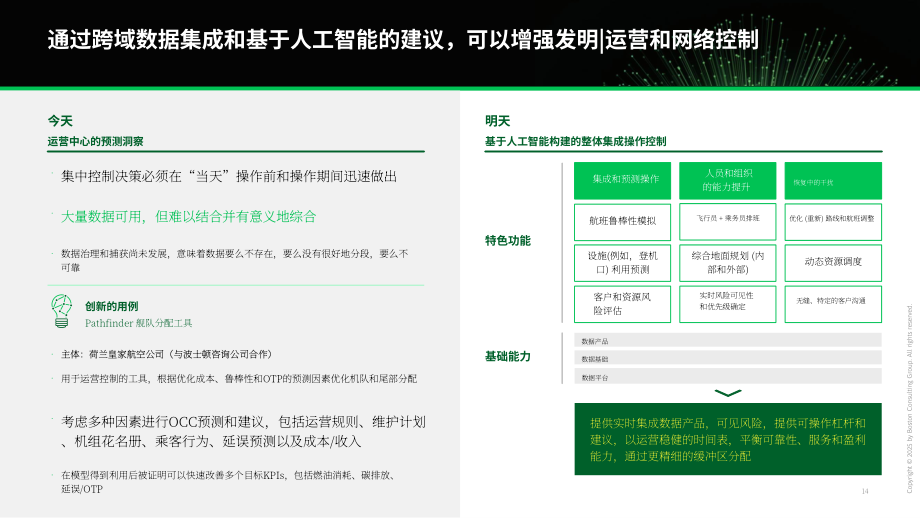Image resolution: width=920 pixels, height=518 pixels.
Task: Click the subtitle 运营中心的预测洞察
Action: (x=96, y=141)
